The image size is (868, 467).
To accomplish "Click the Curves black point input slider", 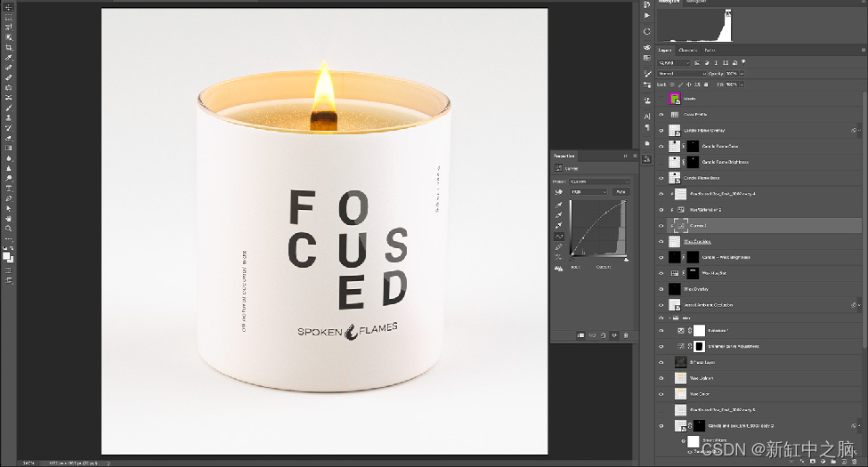I will 572,259.
